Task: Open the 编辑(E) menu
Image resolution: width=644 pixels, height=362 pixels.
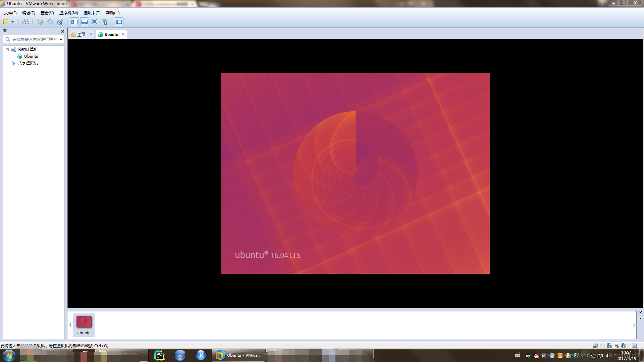Action: point(29,13)
